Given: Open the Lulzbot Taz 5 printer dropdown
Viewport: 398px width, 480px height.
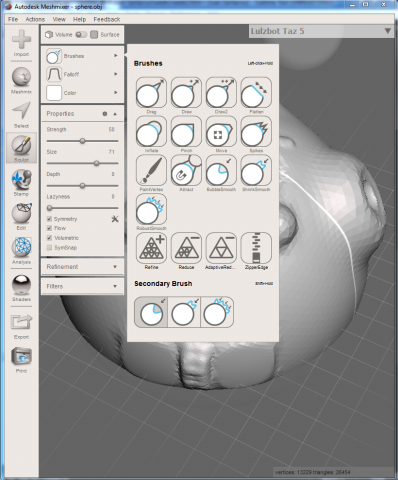Looking at the screenshot, I should (321, 31).
